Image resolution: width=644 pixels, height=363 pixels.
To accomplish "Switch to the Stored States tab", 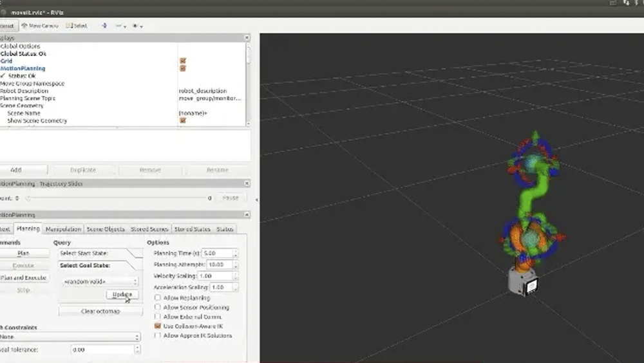I will click(192, 228).
